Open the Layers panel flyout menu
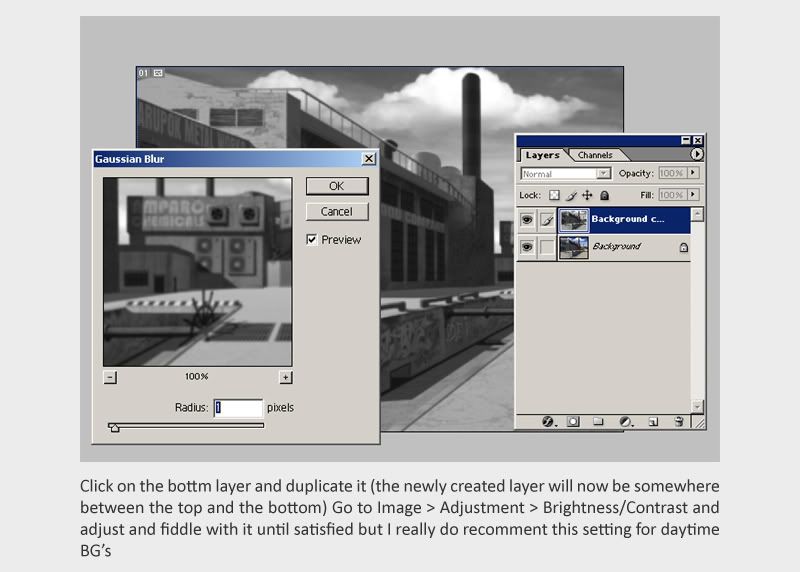This screenshot has width=800, height=572. coord(697,154)
